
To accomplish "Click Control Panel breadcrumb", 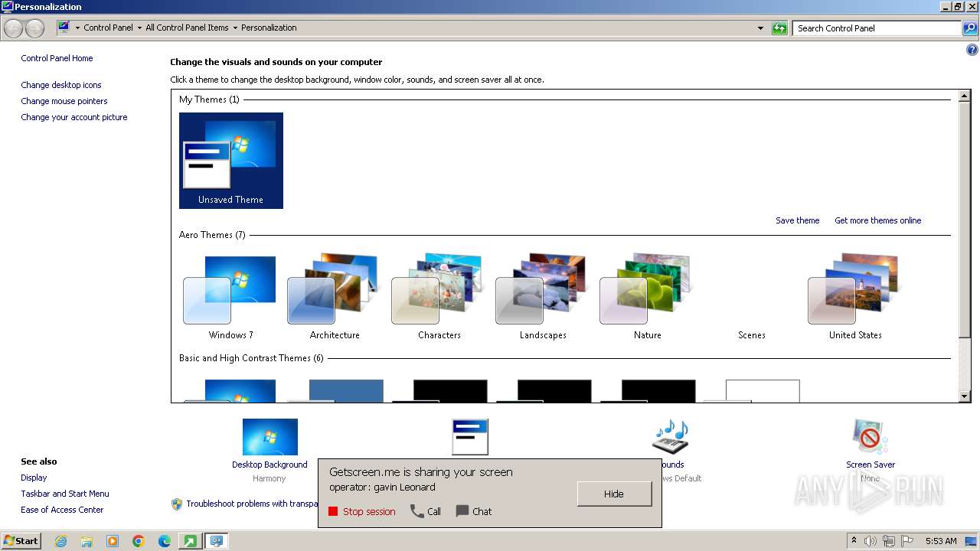I will coord(108,28).
